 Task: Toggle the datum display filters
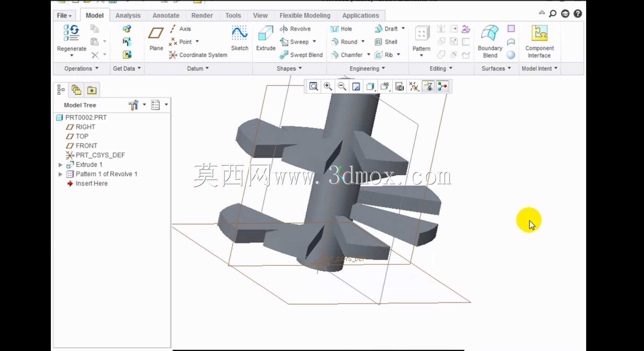point(414,86)
